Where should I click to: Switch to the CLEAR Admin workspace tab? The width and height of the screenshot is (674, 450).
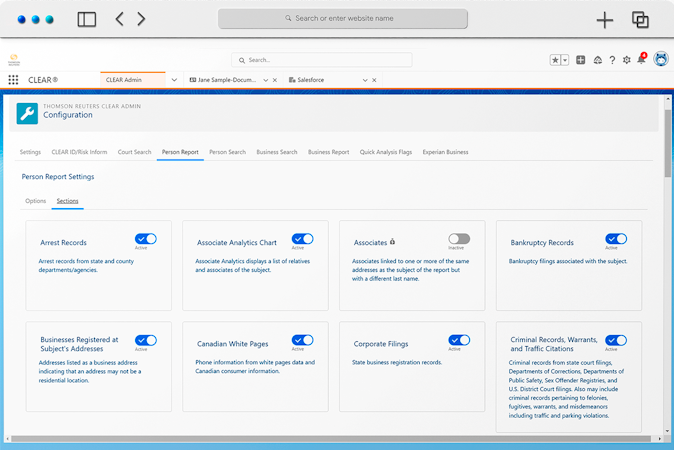coord(132,80)
